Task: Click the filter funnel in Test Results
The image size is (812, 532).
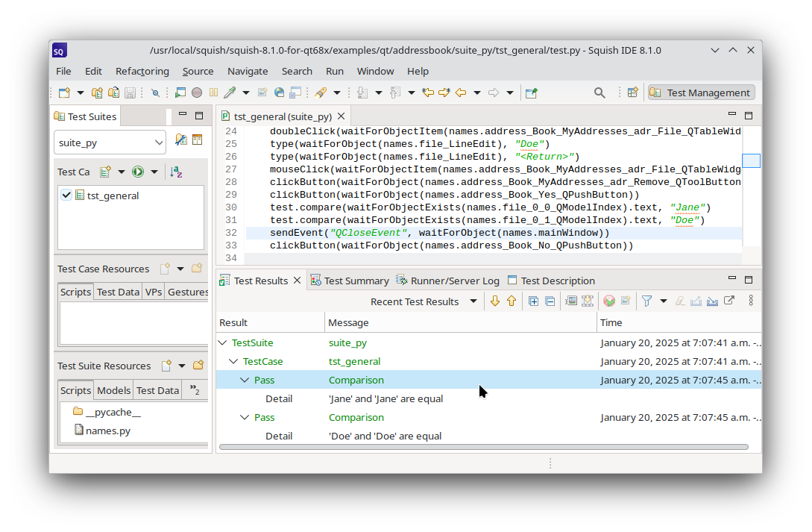Action: point(646,301)
